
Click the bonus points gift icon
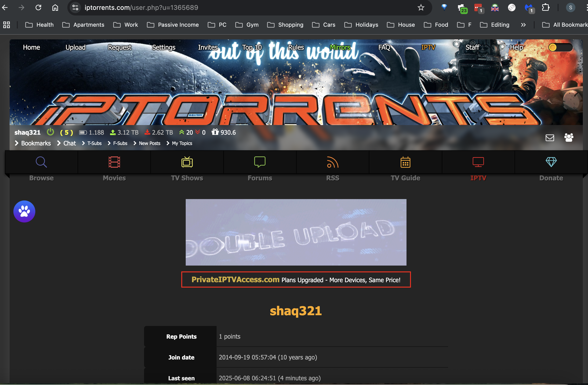click(x=215, y=132)
